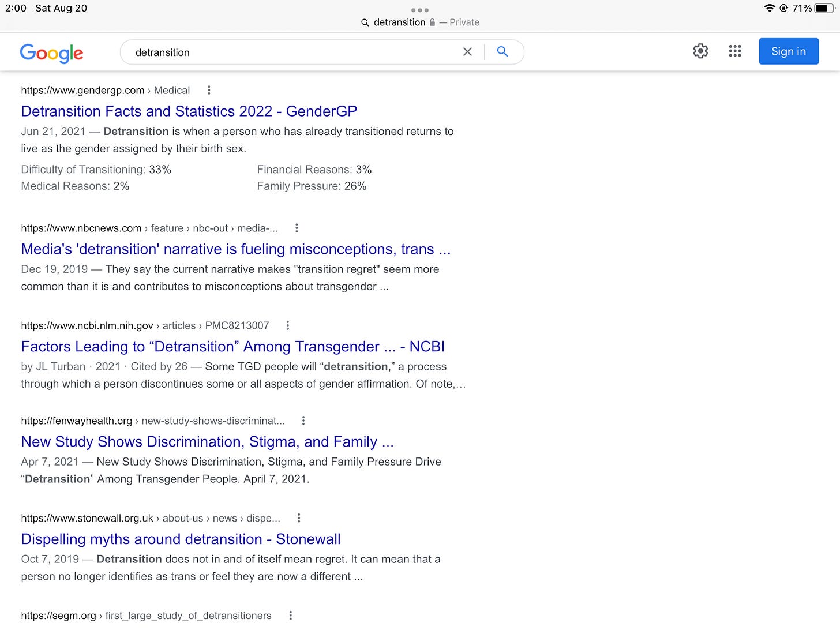The image size is (840, 630).
Task: Open Media's 'detransition' narrative NBC article
Action: tap(236, 249)
